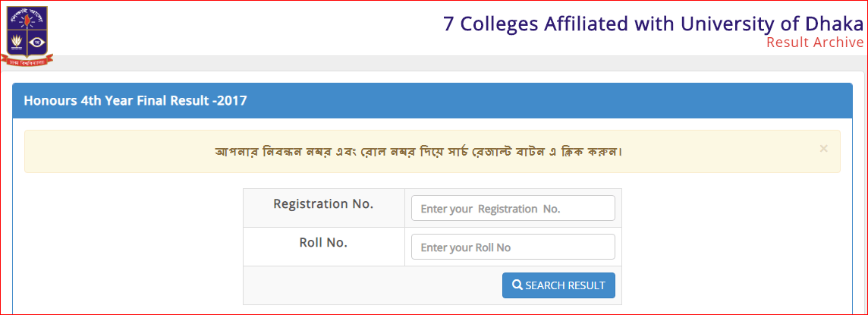The image size is (868, 315).
Task: Click the magnifier icon on the search button
Action: coord(517,285)
